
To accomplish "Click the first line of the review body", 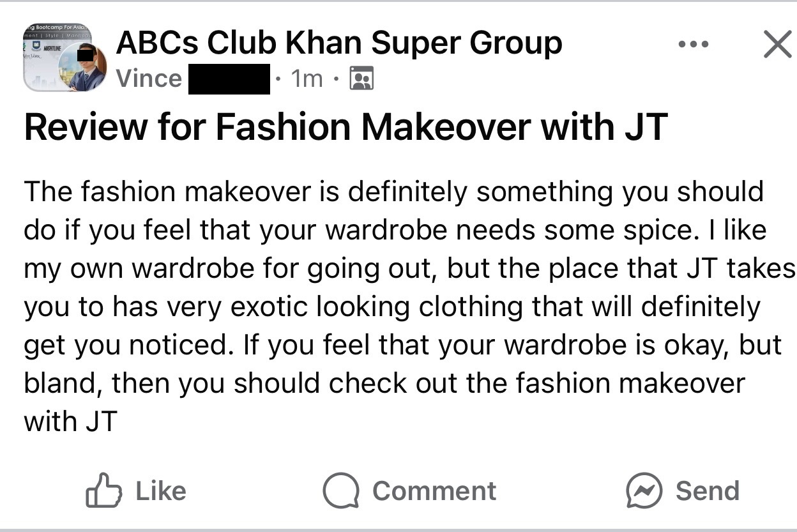I will (x=393, y=192).
